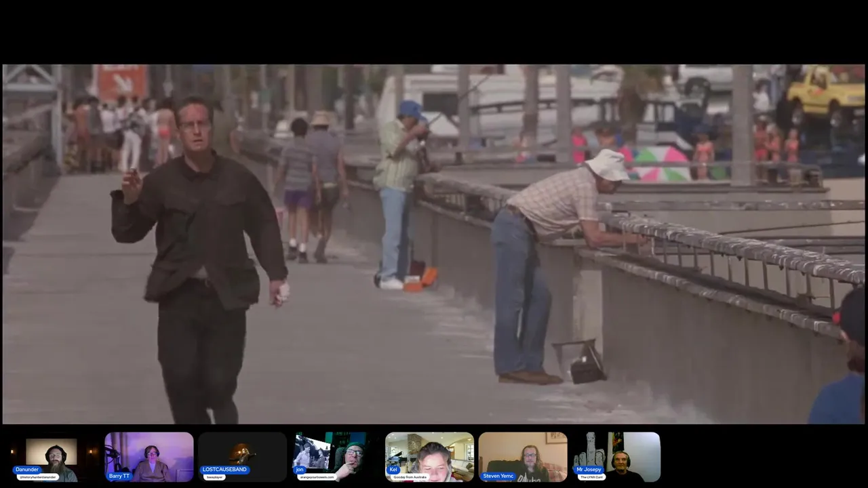Click the 'Gooday from Australia' caption

point(410,477)
